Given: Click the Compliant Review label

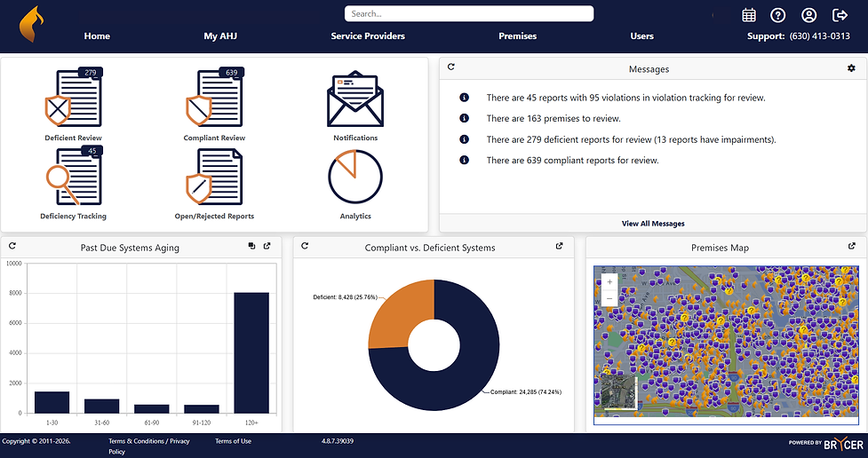Looking at the screenshot, I should click(214, 138).
